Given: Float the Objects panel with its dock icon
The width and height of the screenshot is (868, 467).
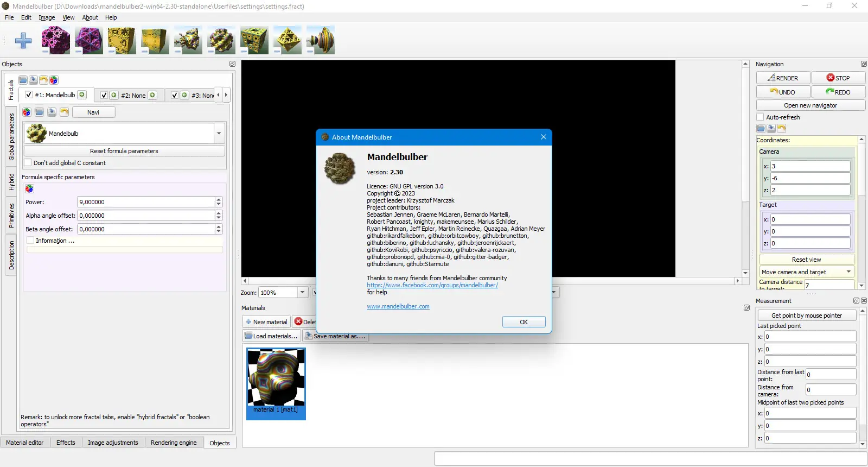Looking at the screenshot, I should pos(232,64).
